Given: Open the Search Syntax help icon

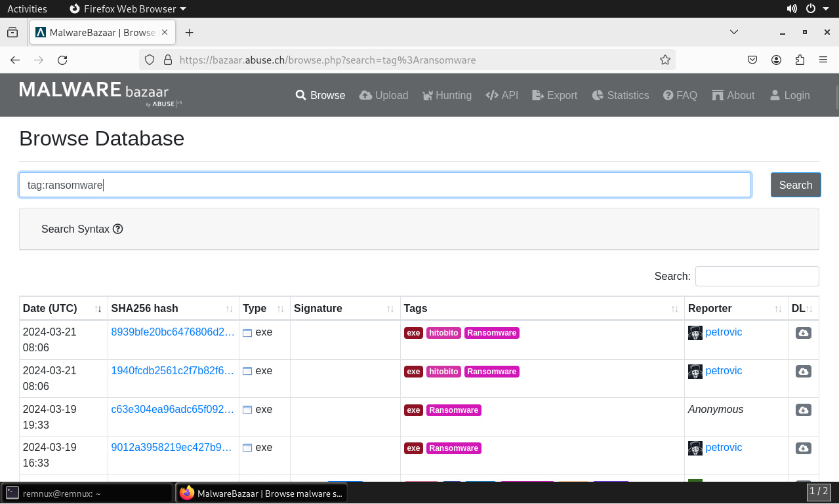Looking at the screenshot, I should pyautogui.click(x=117, y=229).
